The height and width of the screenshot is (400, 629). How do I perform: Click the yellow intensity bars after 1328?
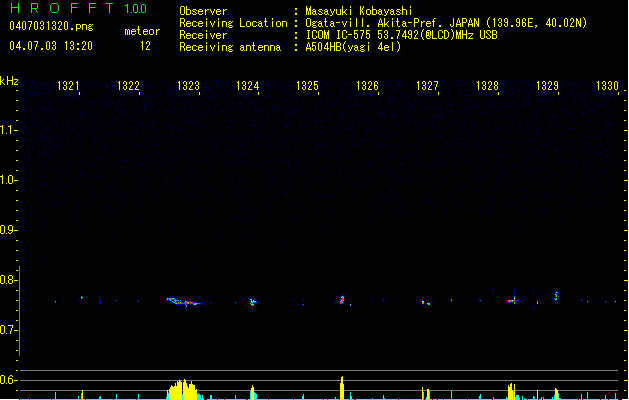click(x=511, y=392)
